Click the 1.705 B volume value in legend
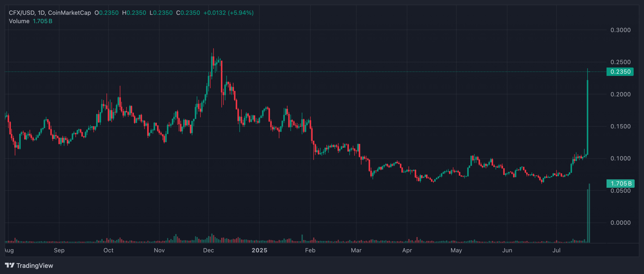644x274 pixels. point(43,21)
